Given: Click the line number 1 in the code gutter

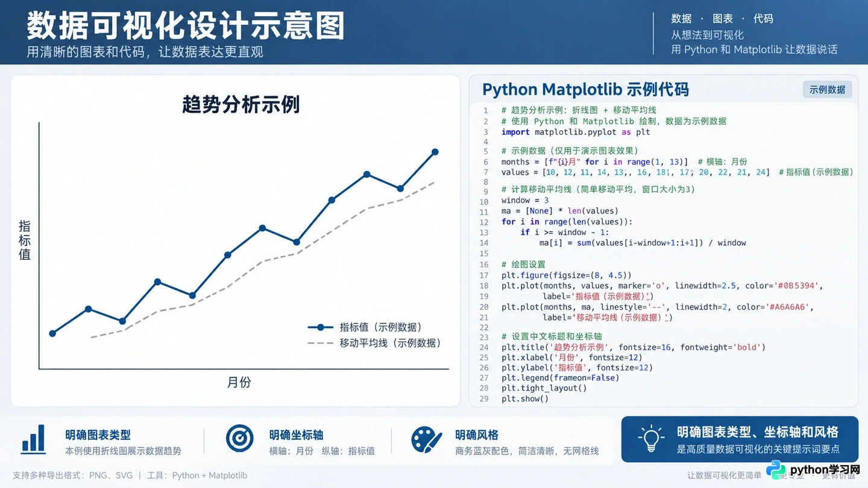Looking at the screenshot, I should click(486, 111).
